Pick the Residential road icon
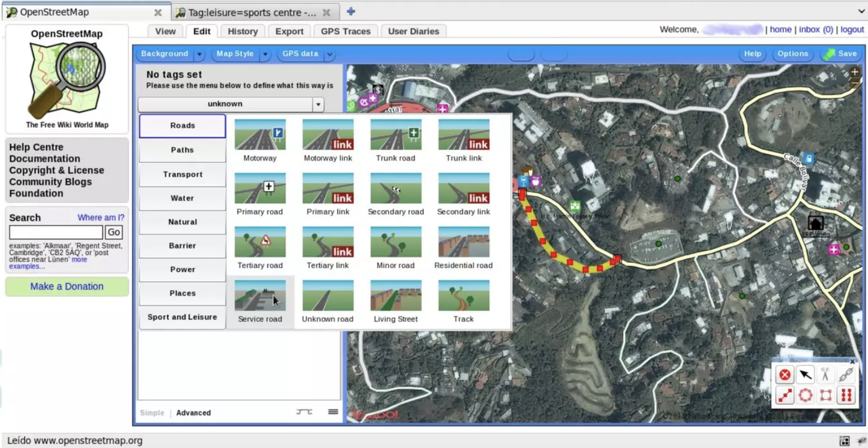 click(x=464, y=242)
